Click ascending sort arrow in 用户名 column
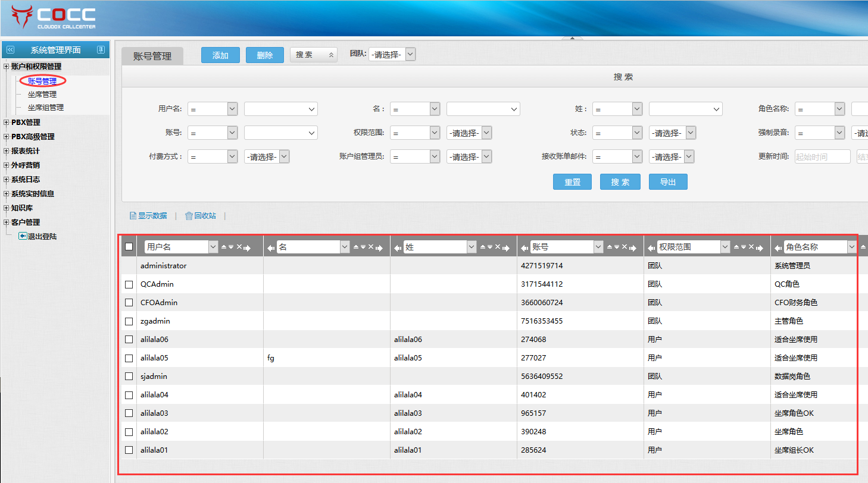 click(x=224, y=247)
